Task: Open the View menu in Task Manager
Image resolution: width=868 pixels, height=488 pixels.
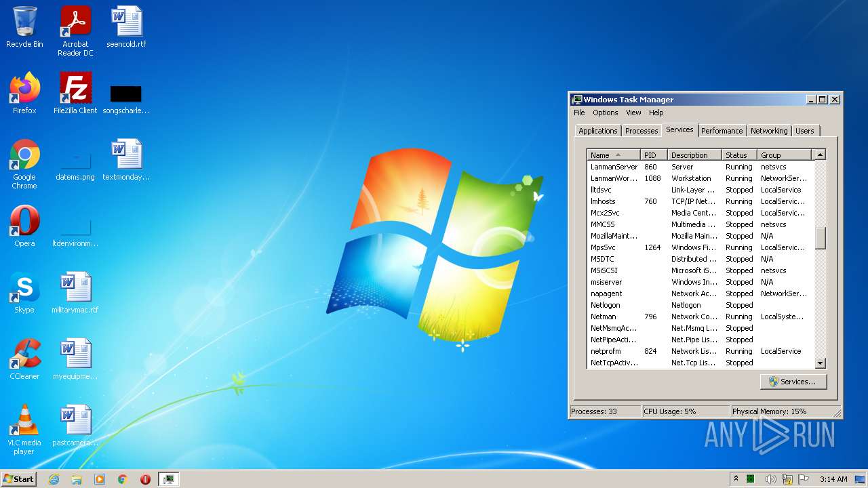Action: [x=633, y=113]
